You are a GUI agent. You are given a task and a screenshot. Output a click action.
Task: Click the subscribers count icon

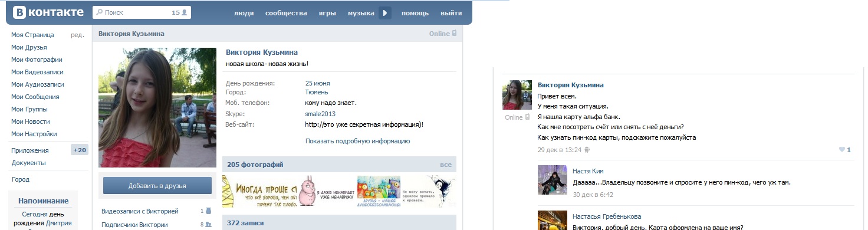(209, 225)
